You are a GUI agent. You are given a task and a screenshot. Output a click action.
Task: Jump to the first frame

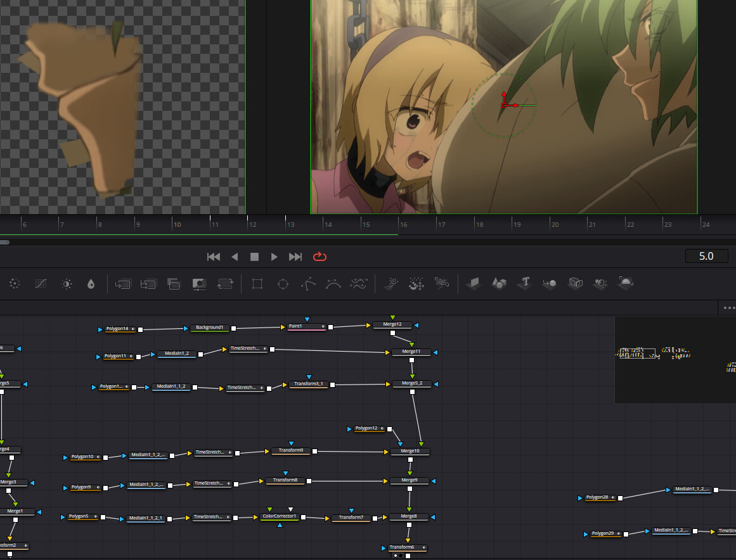pyautogui.click(x=214, y=257)
